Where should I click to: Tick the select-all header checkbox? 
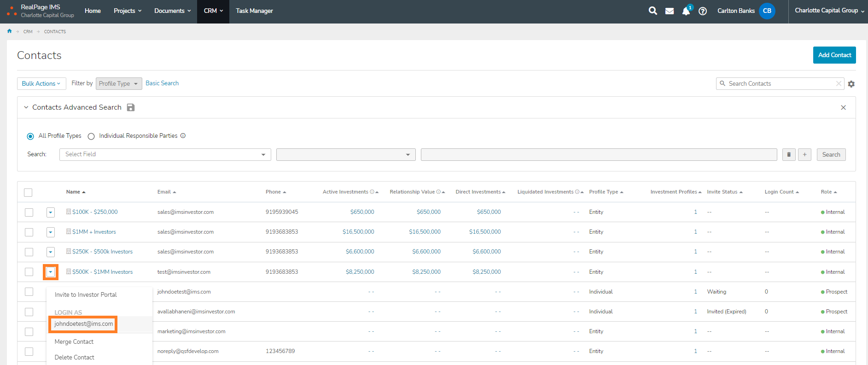[28, 193]
